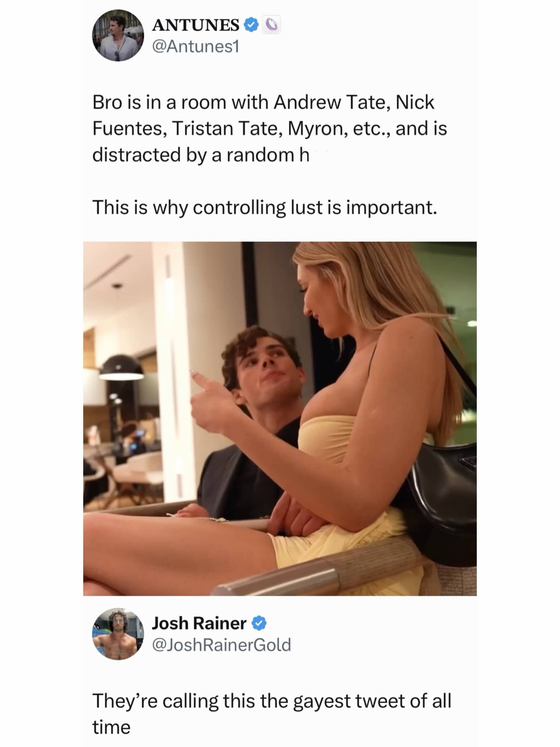Click the "They're calling this the gayest" reply line
560x747 pixels.
(271, 701)
